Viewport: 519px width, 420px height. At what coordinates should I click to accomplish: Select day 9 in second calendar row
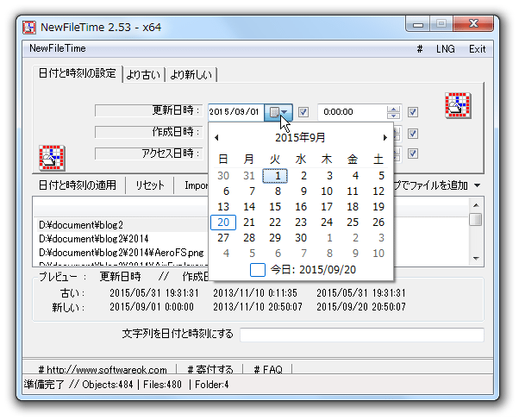[x=303, y=191]
